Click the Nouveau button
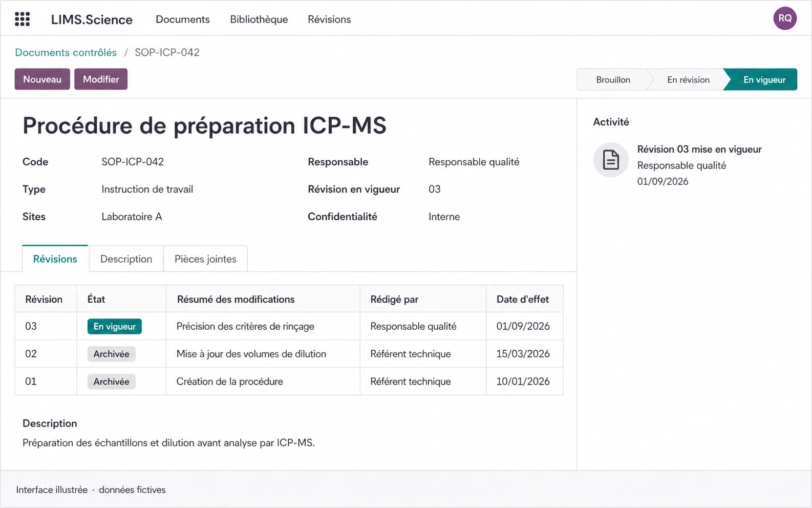 point(42,79)
